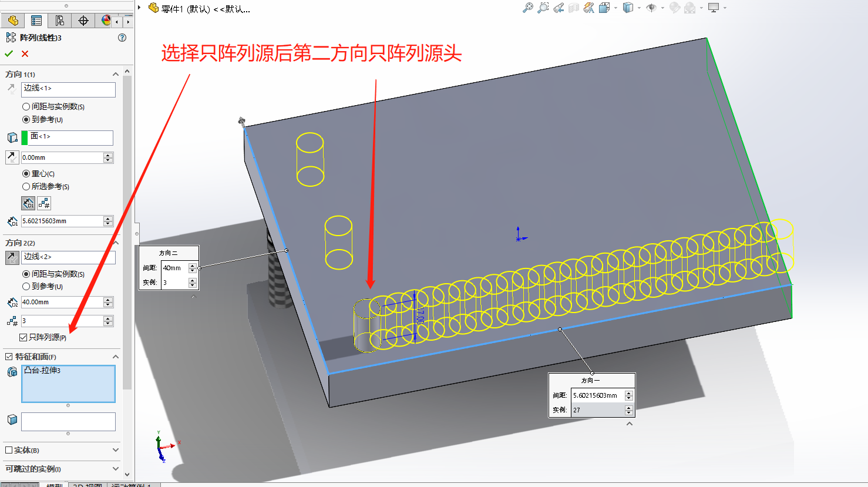Screen dimensions: 868x487
Task: Collapse the Features and Faces section
Action: 116,357
